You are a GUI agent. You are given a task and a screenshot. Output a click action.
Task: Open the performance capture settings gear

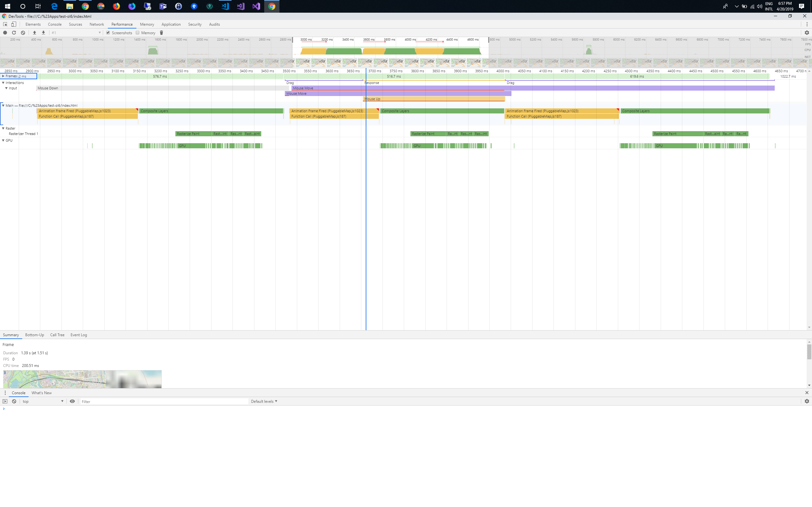click(808, 33)
